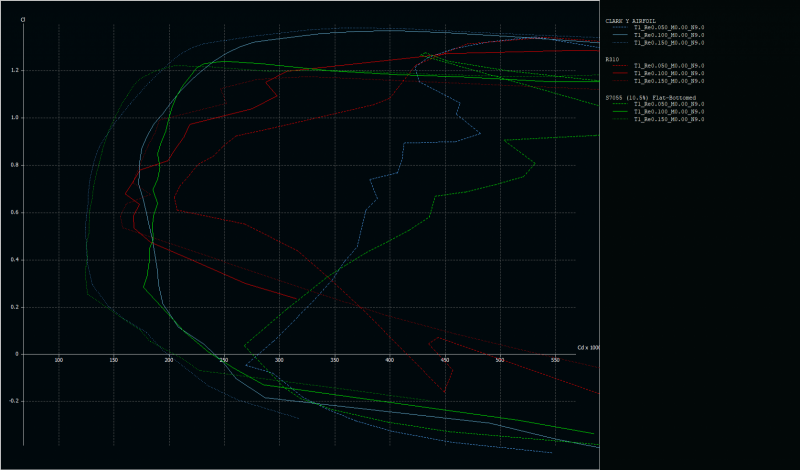Select S7055 T1_Re0.150_M0.00_N9.0 polar label
The height and width of the screenshot is (470, 800).
pos(668,120)
